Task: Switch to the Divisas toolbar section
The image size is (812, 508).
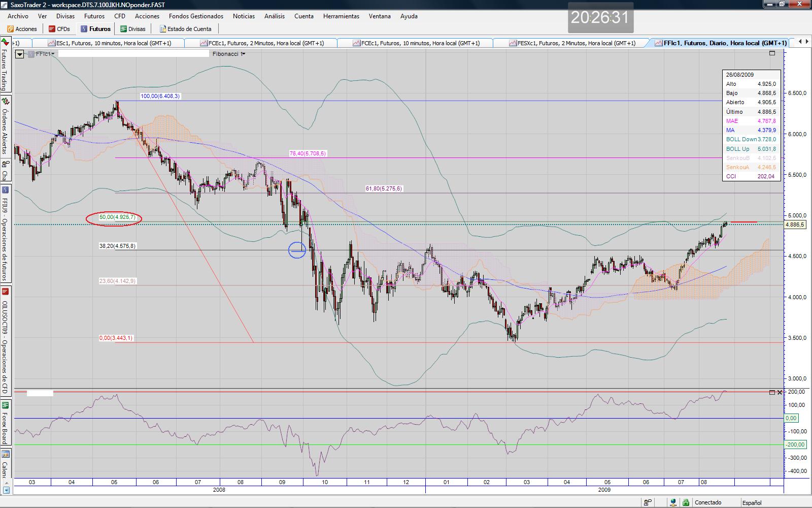Action: tap(132, 29)
